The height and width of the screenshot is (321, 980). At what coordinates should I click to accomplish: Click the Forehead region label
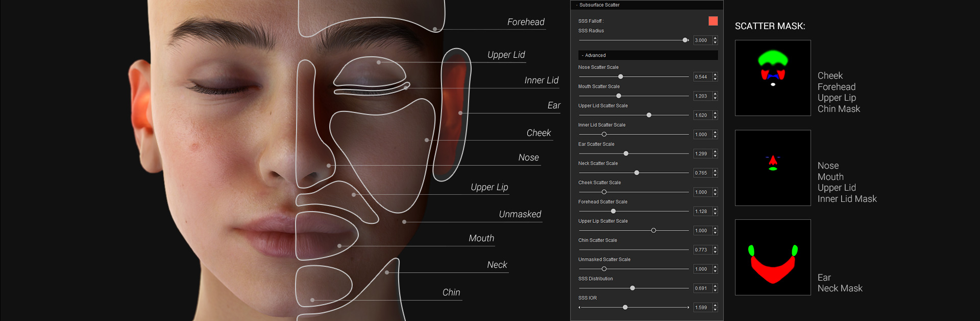coord(526,22)
